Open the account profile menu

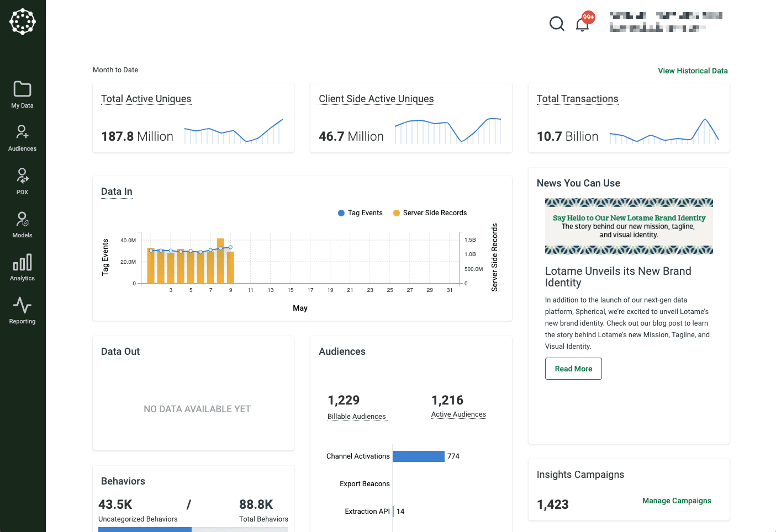point(666,22)
